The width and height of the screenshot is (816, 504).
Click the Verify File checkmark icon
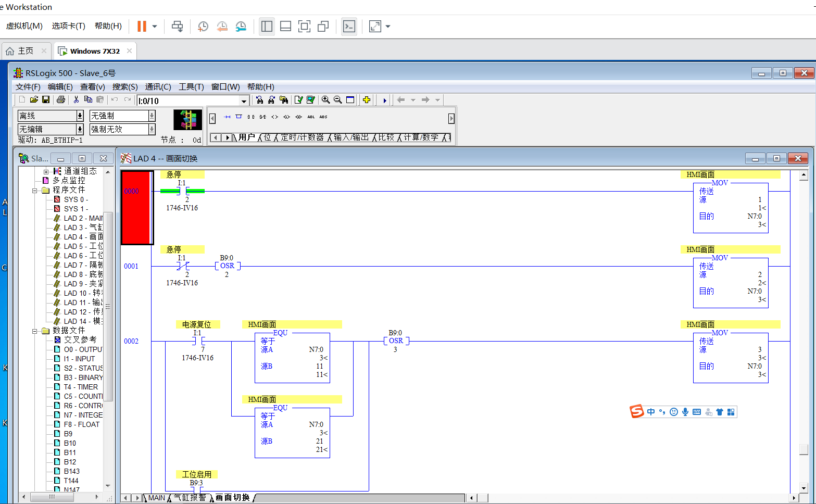pos(298,100)
